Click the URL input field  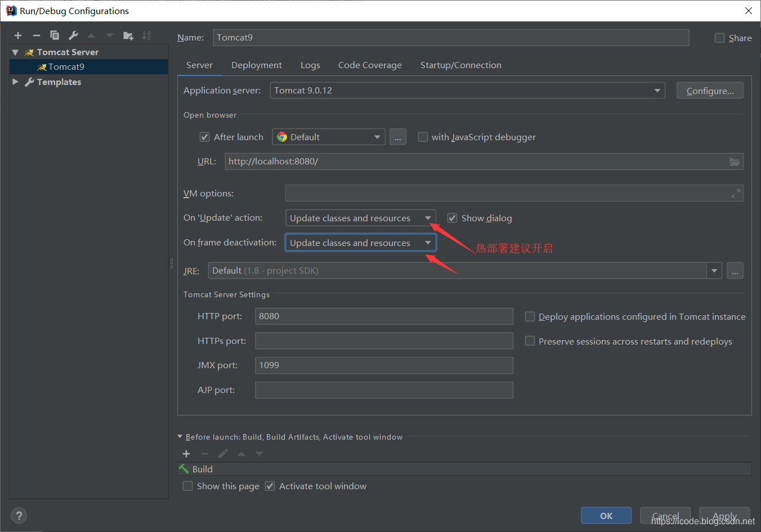click(484, 162)
